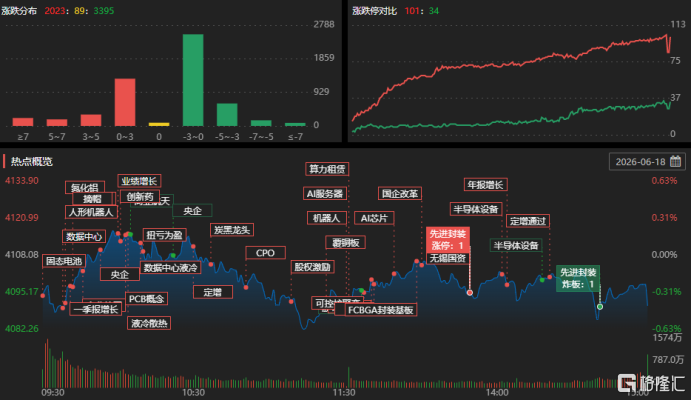This screenshot has height=400, width=692.
Task: Click the red 2023 advancers count
Action: pos(55,11)
